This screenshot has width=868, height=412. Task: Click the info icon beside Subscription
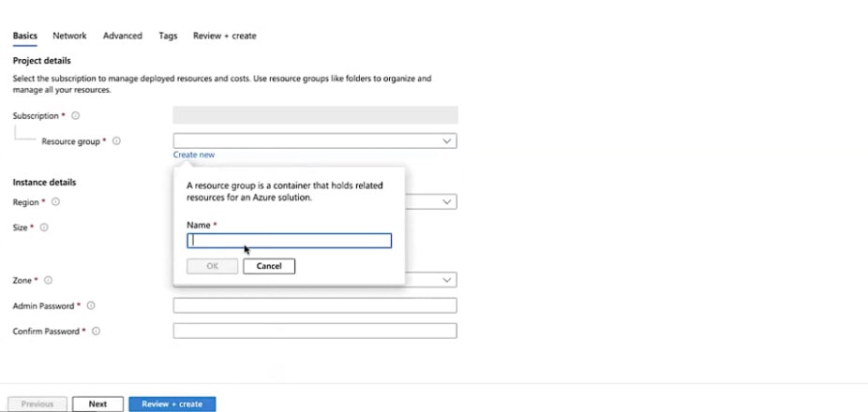76,116
